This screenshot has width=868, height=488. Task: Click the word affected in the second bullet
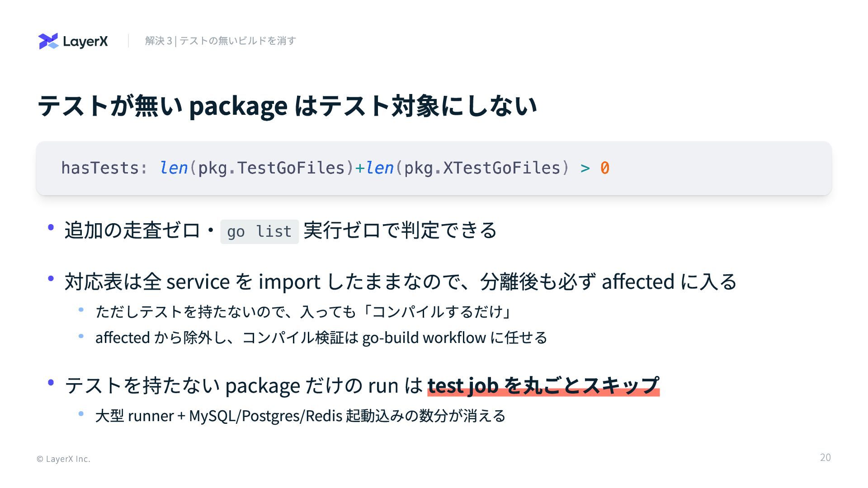pyautogui.click(x=638, y=282)
